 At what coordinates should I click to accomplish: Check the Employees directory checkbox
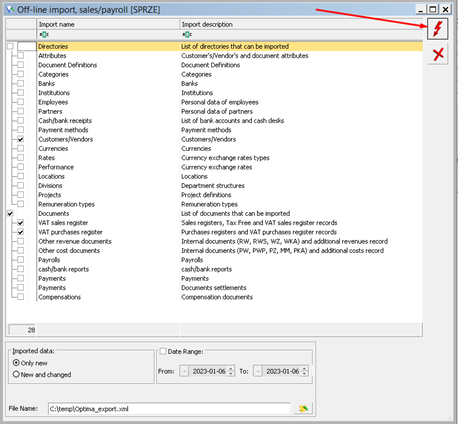[21, 102]
